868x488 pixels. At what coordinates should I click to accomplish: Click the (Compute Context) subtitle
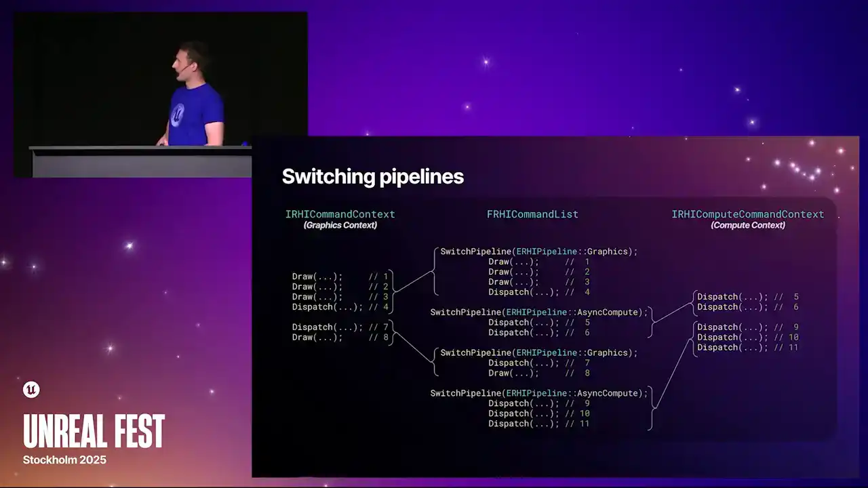click(747, 226)
